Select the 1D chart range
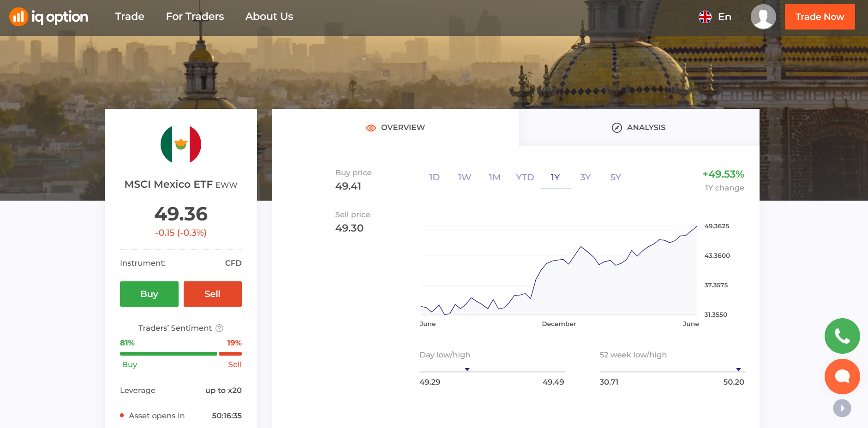 tap(434, 178)
